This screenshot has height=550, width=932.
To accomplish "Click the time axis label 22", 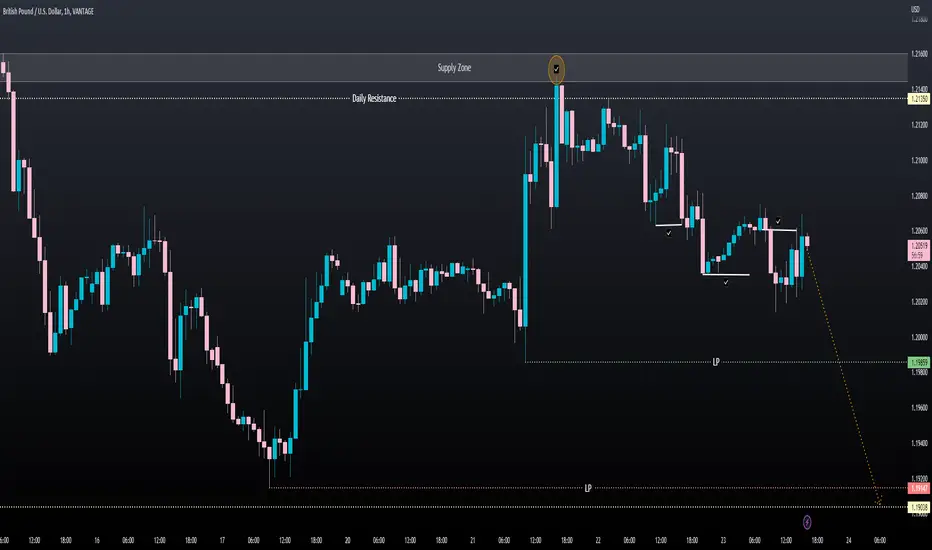I will tap(598, 540).
